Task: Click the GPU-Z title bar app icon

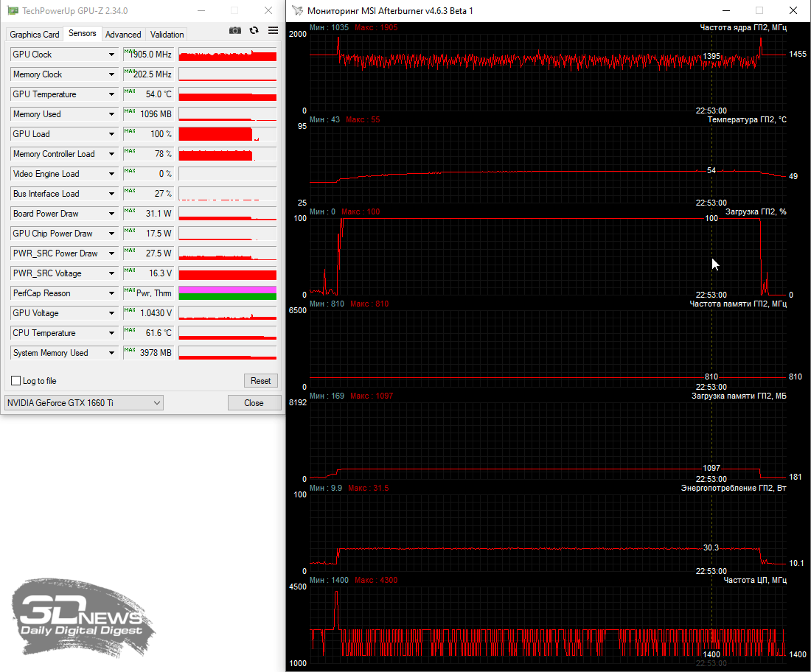Action: (13, 10)
